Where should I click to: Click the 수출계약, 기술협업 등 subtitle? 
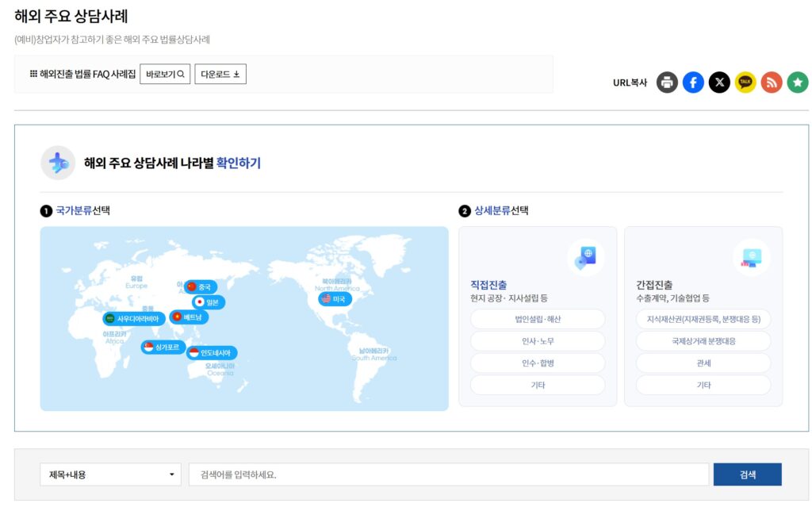click(672, 298)
